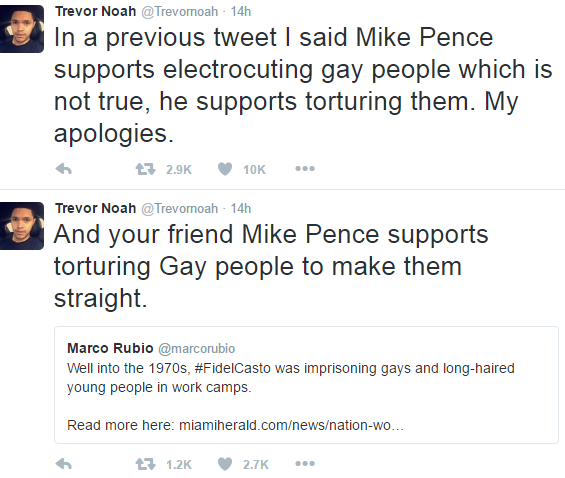
Task: Retweet the tweet with 1.2K retweets
Action: (145, 464)
